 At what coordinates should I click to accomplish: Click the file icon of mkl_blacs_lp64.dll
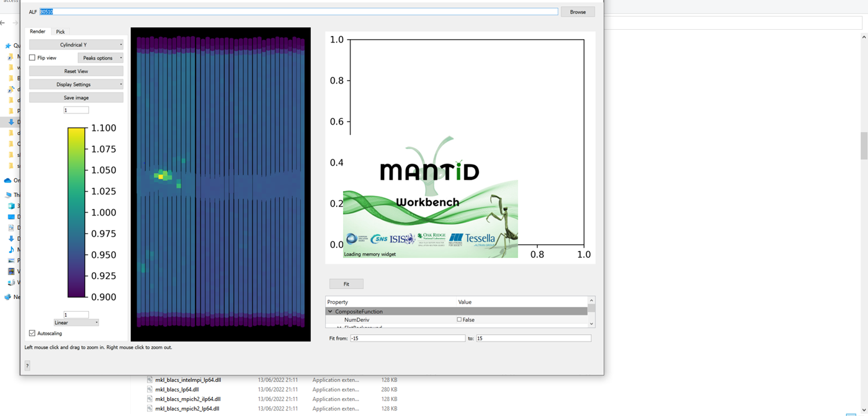click(x=150, y=389)
